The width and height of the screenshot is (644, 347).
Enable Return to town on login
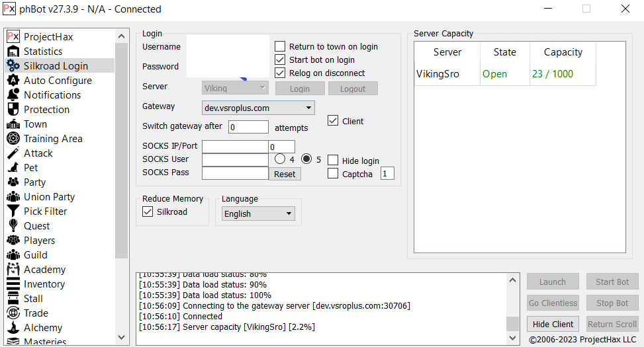click(x=280, y=47)
